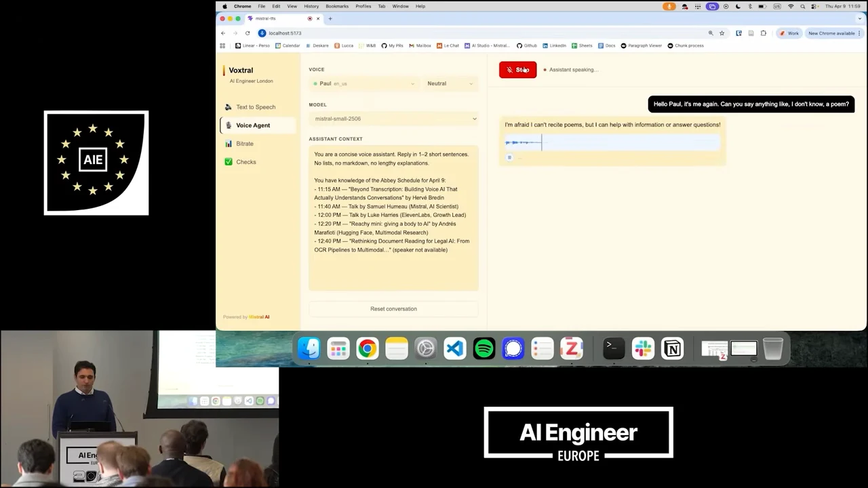Open the Sheets bookmark
The width and height of the screenshot is (868, 488).
582,45
